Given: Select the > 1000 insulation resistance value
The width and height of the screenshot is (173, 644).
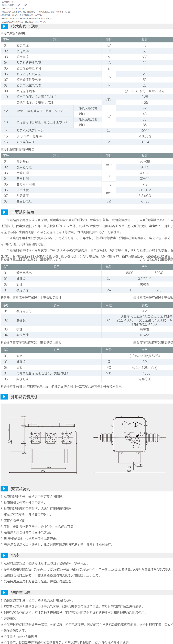Looking at the screenshot, I should point(145,373).
